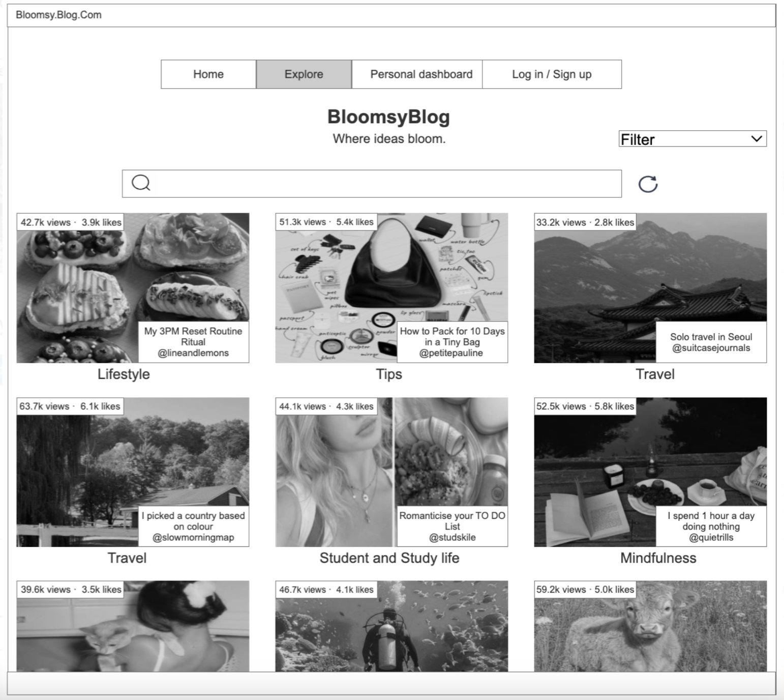Screen dimensions: 784x700
Task: Click the '33.2k views · 2.8k likes' badge
Action: coord(585,222)
